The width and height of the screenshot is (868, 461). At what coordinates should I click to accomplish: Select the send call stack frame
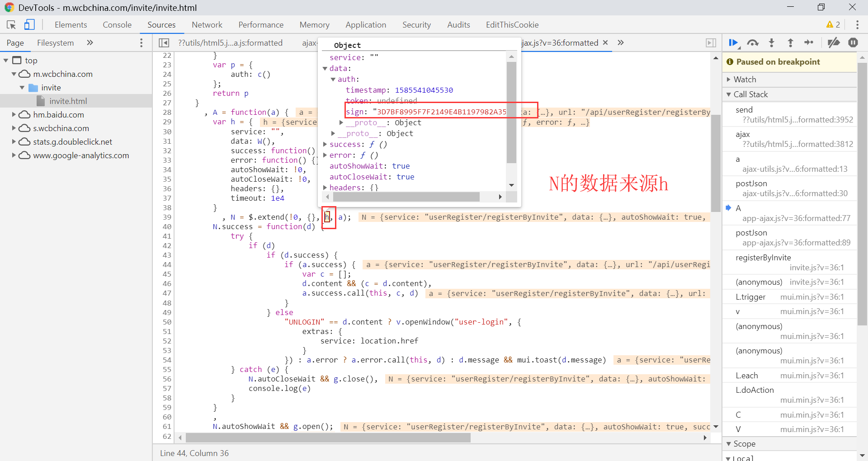click(789, 115)
